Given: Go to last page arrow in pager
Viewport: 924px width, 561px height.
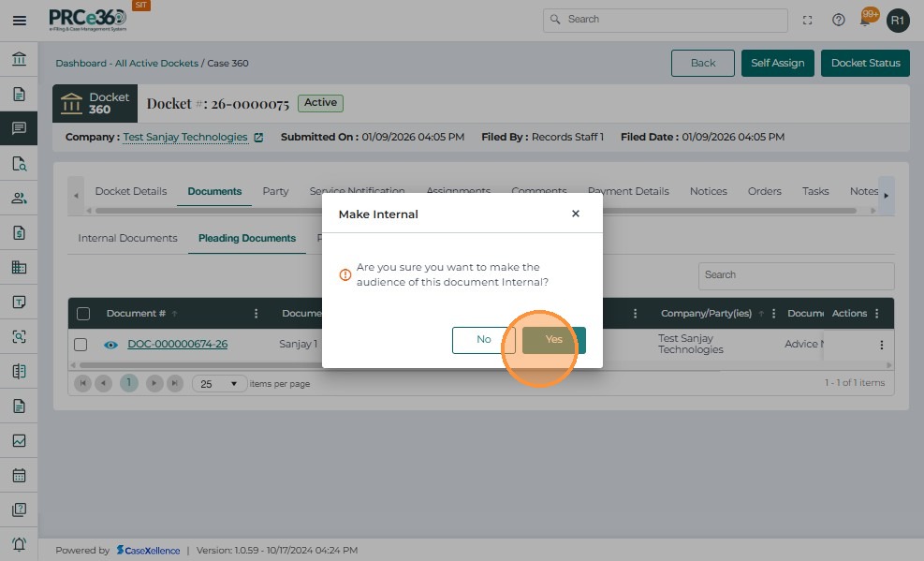Looking at the screenshot, I should 175,383.
